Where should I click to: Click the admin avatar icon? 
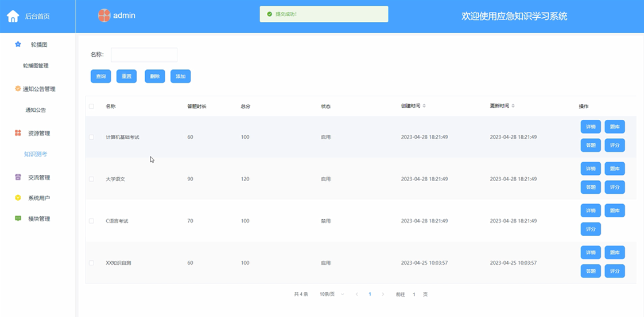click(x=104, y=15)
